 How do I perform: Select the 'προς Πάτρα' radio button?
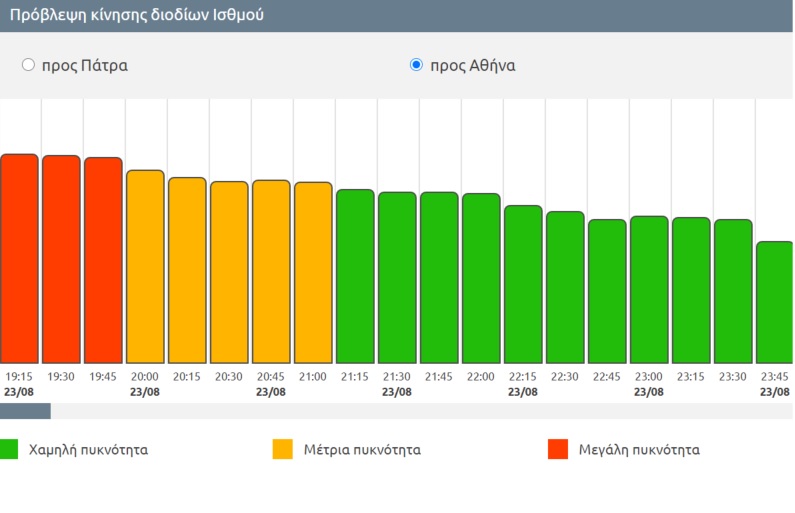[28, 66]
